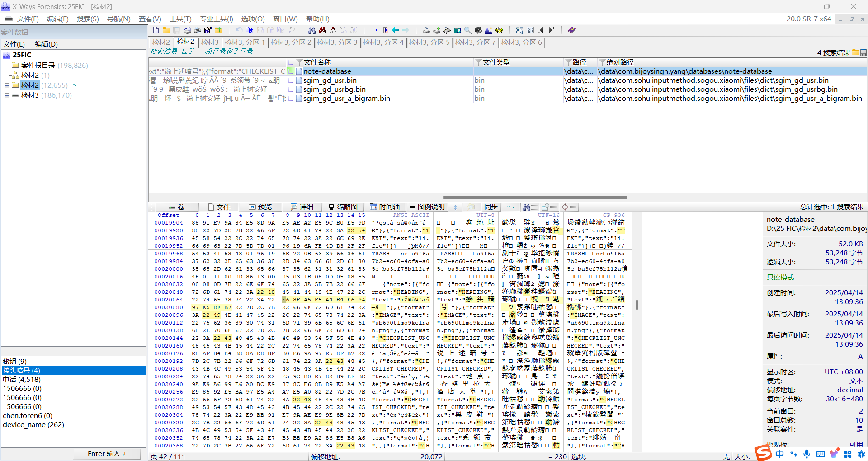The image size is (868, 461).
Task: Open the 搜索(S) menu
Action: click(x=88, y=19)
